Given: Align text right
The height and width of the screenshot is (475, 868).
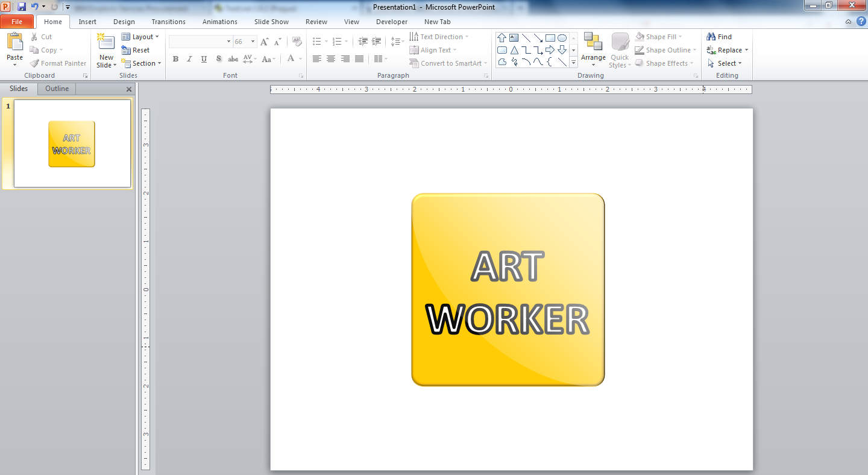Looking at the screenshot, I should (345, 58).
